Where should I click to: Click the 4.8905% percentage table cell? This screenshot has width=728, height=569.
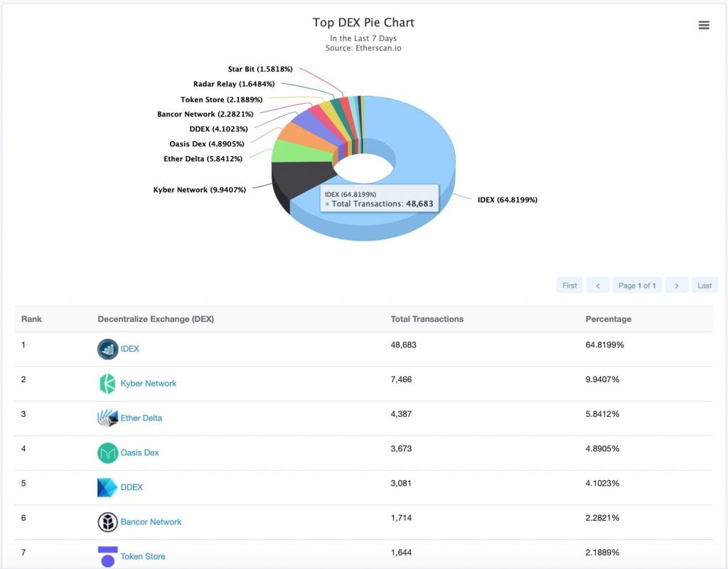tap(602, 448)
